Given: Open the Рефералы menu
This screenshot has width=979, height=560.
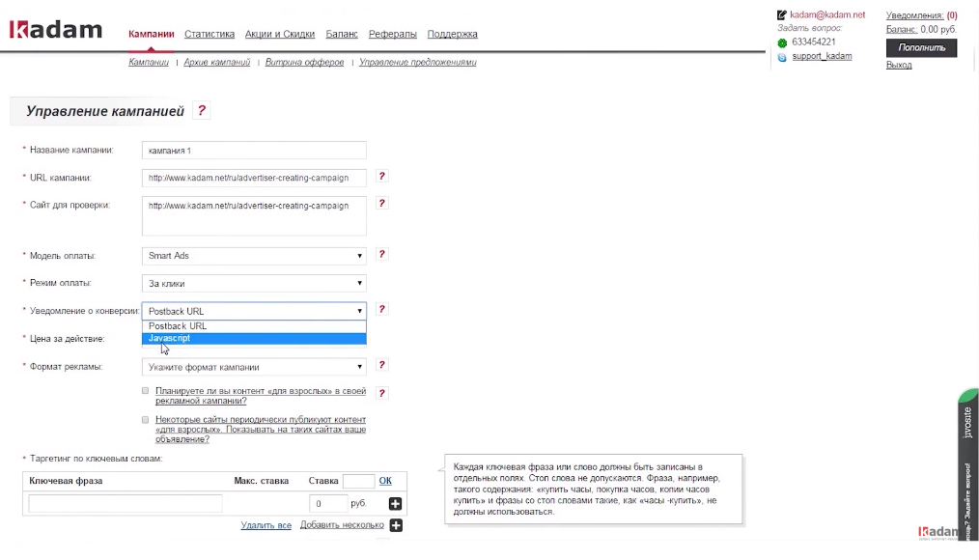Looking at the screenshot, I should point(393,35).
